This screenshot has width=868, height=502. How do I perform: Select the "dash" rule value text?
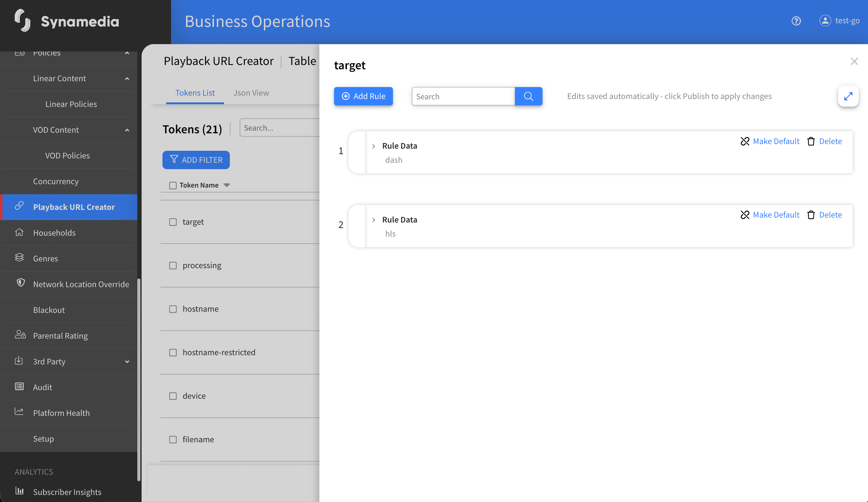[x=394, y=160]
